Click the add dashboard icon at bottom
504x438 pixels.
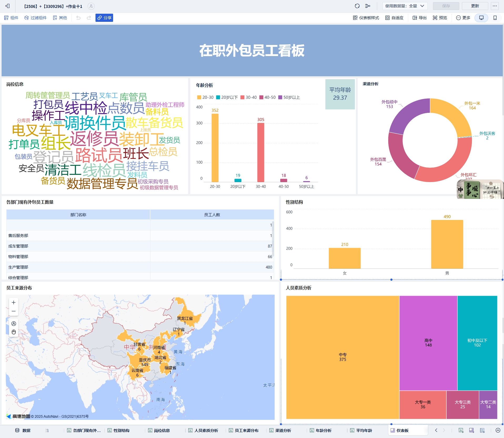(471, 430)
